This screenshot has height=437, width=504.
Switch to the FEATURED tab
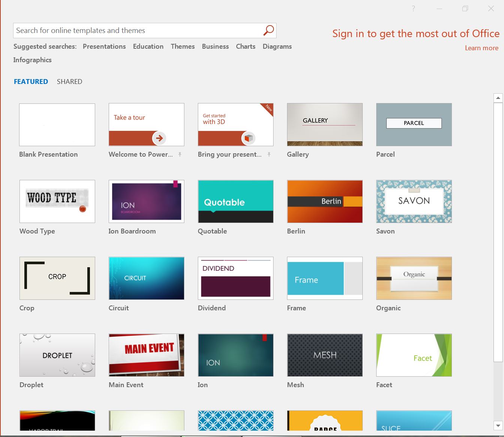(31, 82)
